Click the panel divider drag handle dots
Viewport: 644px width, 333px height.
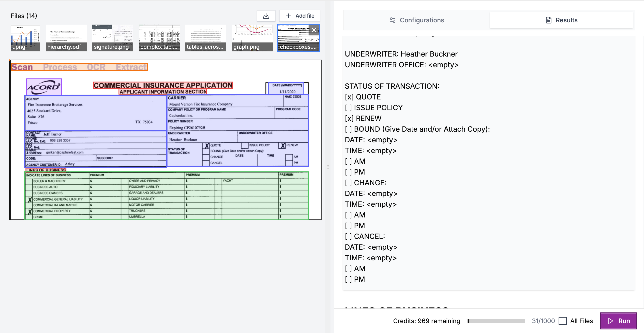tap(328, 167)
